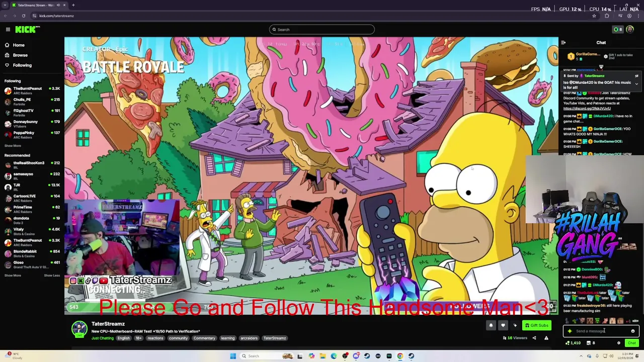Open the Kicks balance badge in header

618,30
